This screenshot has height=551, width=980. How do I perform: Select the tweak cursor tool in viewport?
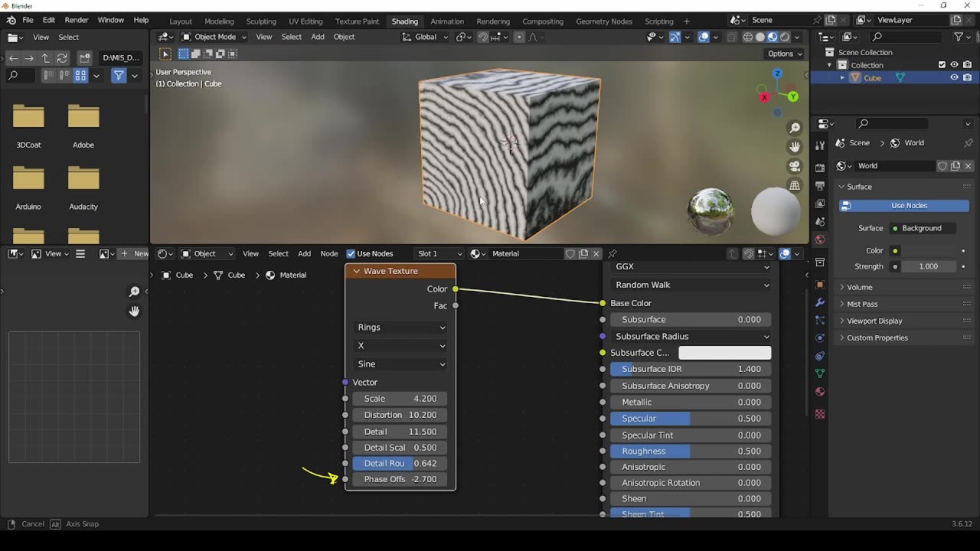pos(165,54)
